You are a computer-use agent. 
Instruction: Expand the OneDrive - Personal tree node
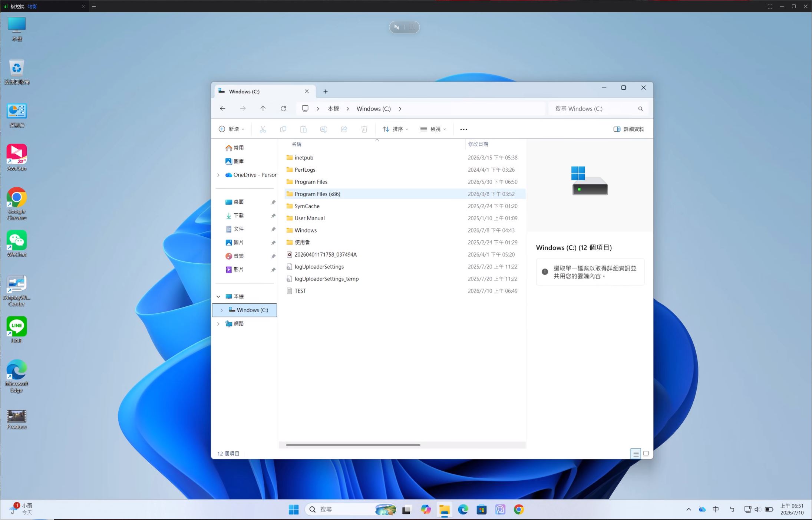click(218, 175)
